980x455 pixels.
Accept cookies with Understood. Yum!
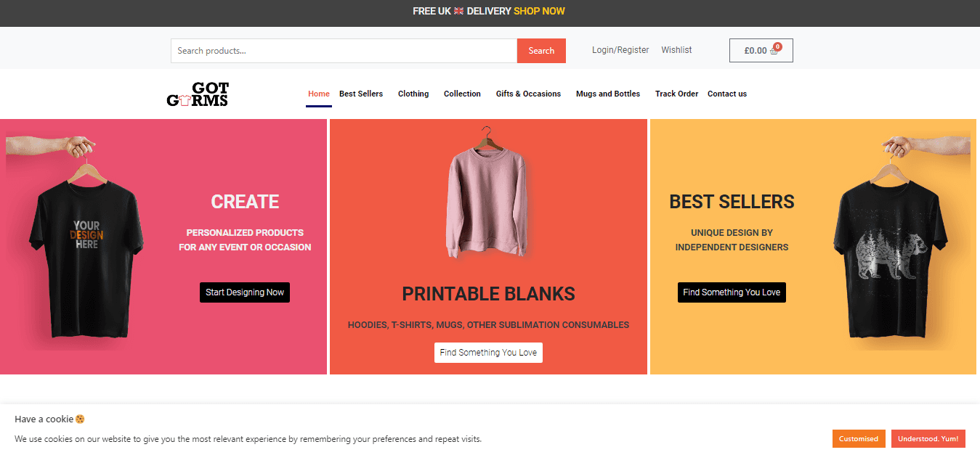click(928, 438)
